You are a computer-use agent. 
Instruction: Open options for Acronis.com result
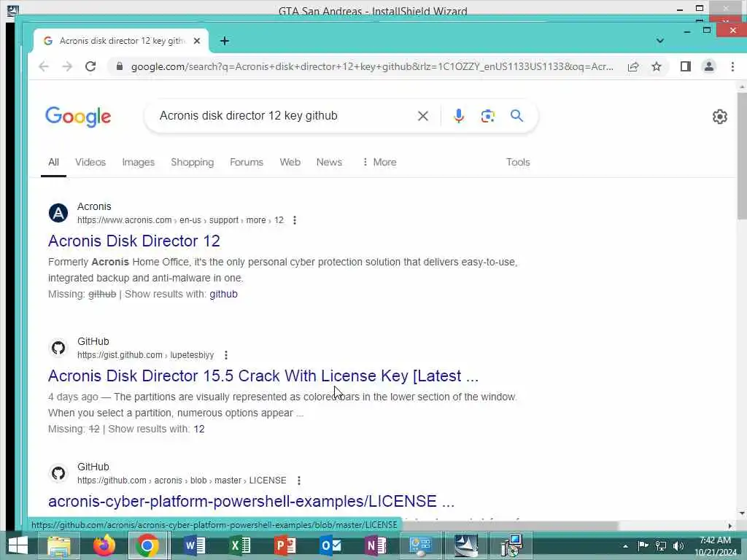click(295, 220)
